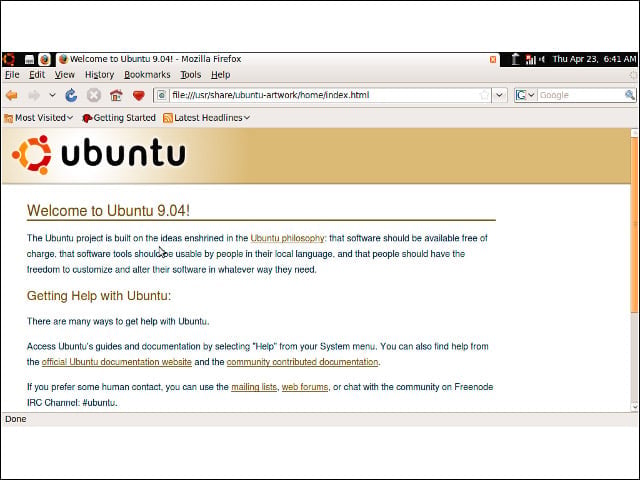Open the Edit menu

click(37, 75)
